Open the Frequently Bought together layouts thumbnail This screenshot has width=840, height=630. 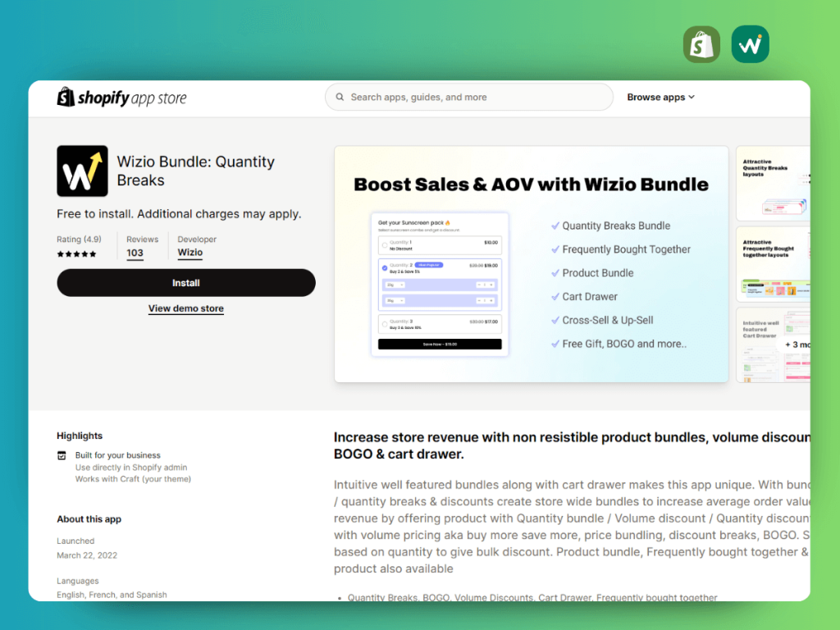point(773,264)
